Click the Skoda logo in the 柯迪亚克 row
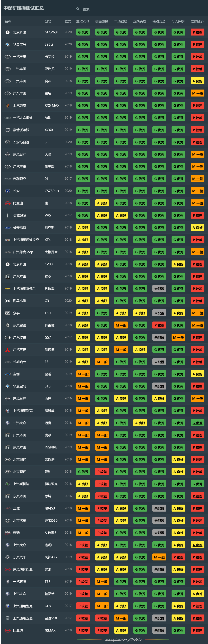 click(7, 484)
